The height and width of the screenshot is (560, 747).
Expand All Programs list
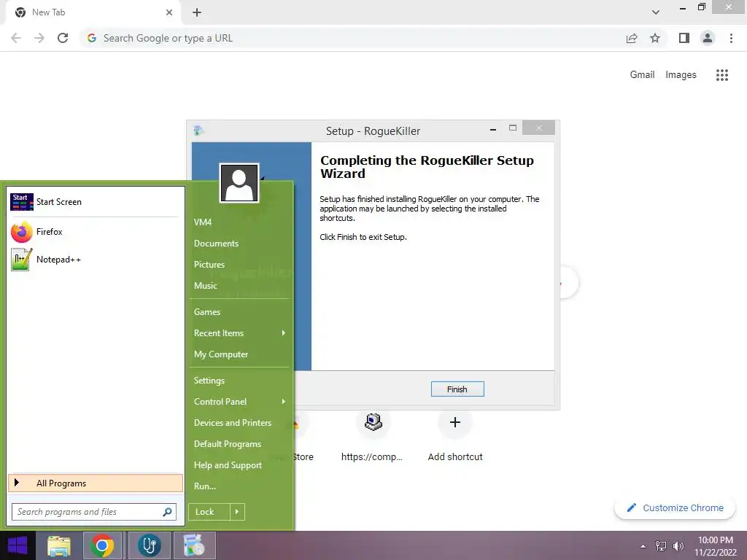[96, 483]
